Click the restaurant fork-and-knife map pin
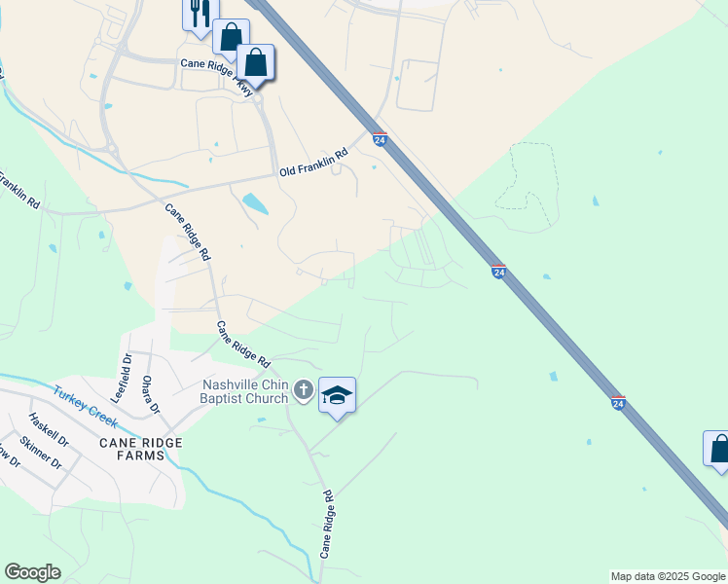This screenshot has height=584, width=728. pos(200,17)
